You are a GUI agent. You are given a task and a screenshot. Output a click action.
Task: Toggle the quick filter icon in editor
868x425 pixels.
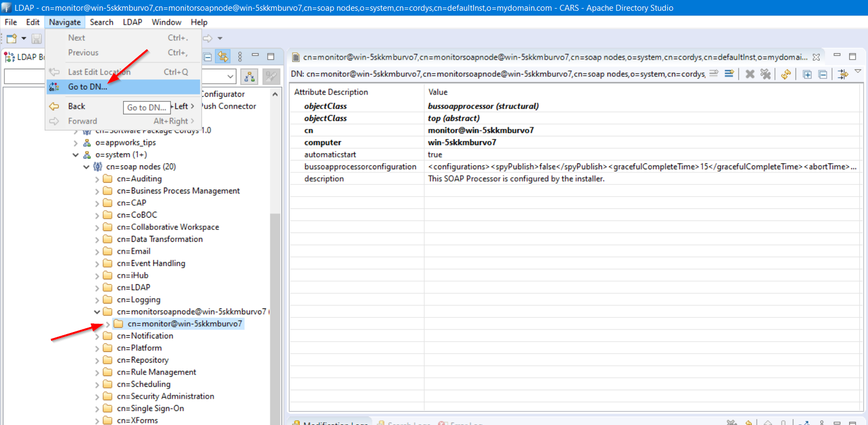(x=843, y=74)
